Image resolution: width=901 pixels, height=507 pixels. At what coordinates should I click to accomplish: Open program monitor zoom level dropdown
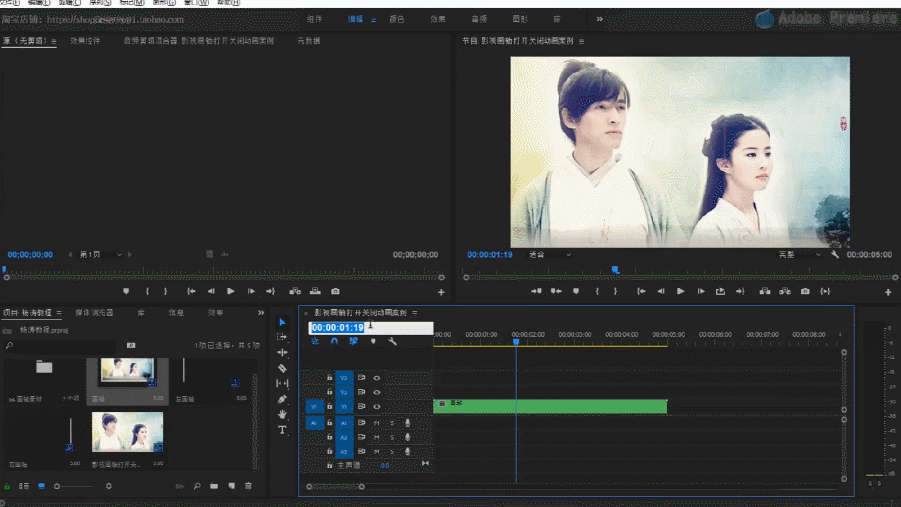coord(550,255)
